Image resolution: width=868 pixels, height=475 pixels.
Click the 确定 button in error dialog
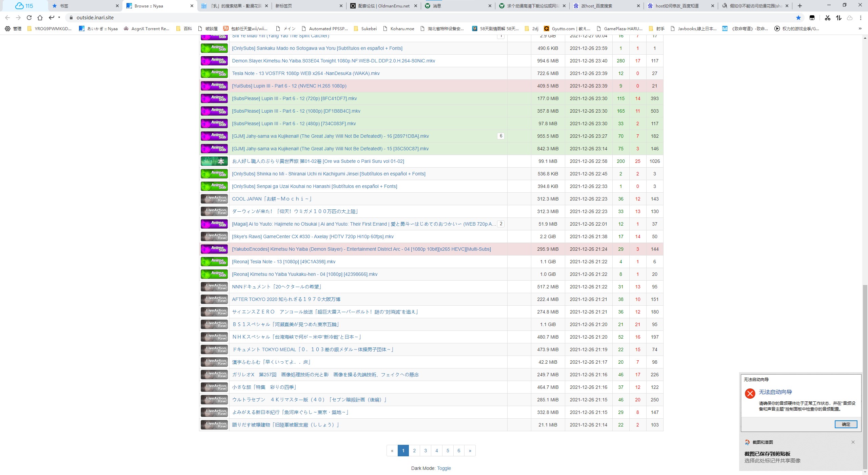click(846, 424)
